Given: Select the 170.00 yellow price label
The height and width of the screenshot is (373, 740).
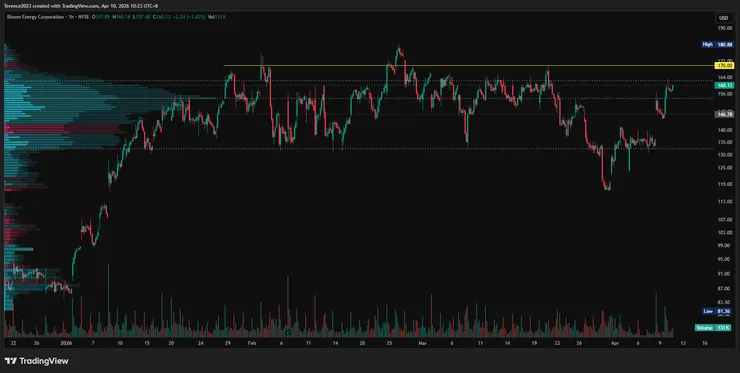Looking at the screenshot, I should 723,66.
